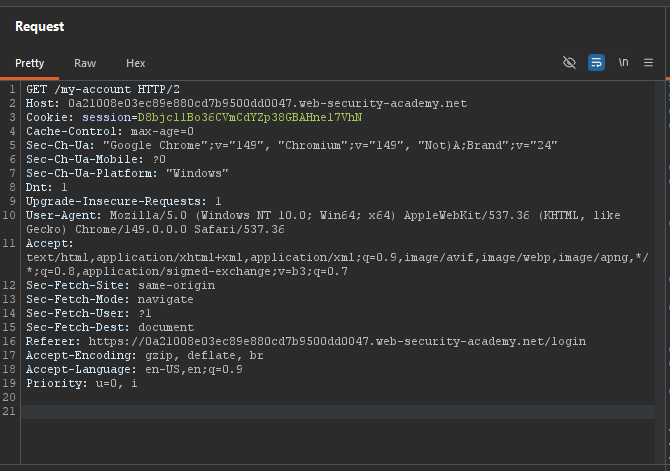The width and height of the screenshot is (670, 471).
Task: Click the text/html,application/xhtml+xml accept value
Action: click(338, 264)
